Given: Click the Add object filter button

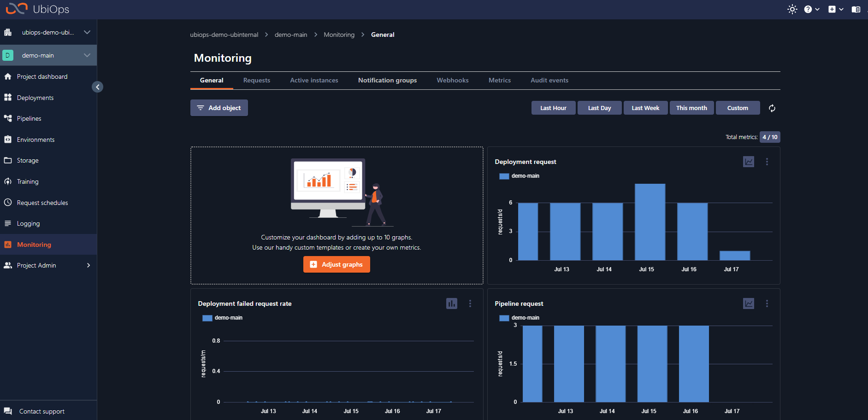Looking at the screenshot, I should coord(219,108).
